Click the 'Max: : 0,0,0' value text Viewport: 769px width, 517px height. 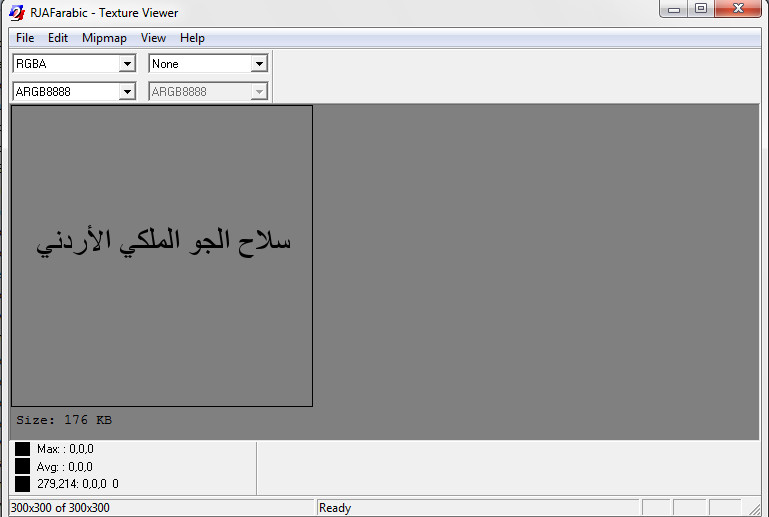point(65,449)
